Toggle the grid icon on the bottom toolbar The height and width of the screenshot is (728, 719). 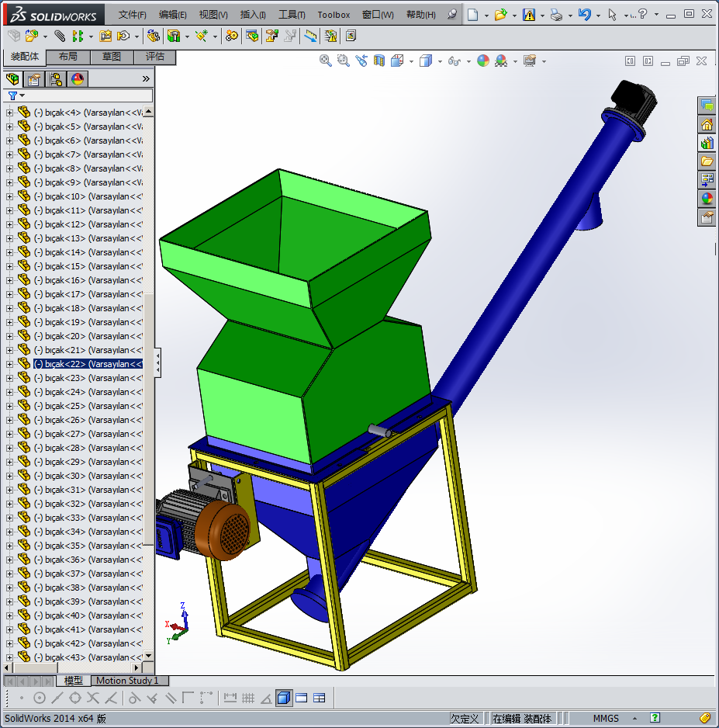(x=248, y=698)
